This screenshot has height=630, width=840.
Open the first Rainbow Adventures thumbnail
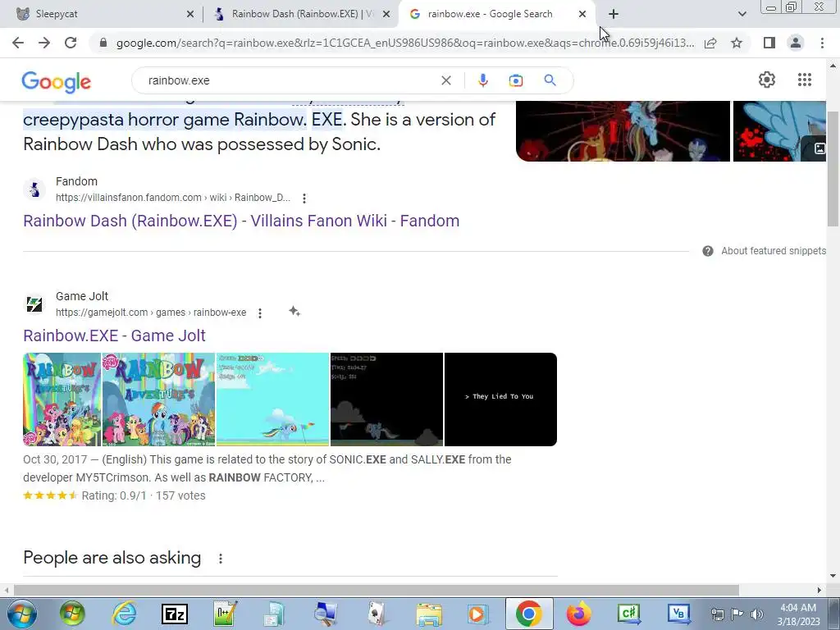coord(62,399)
